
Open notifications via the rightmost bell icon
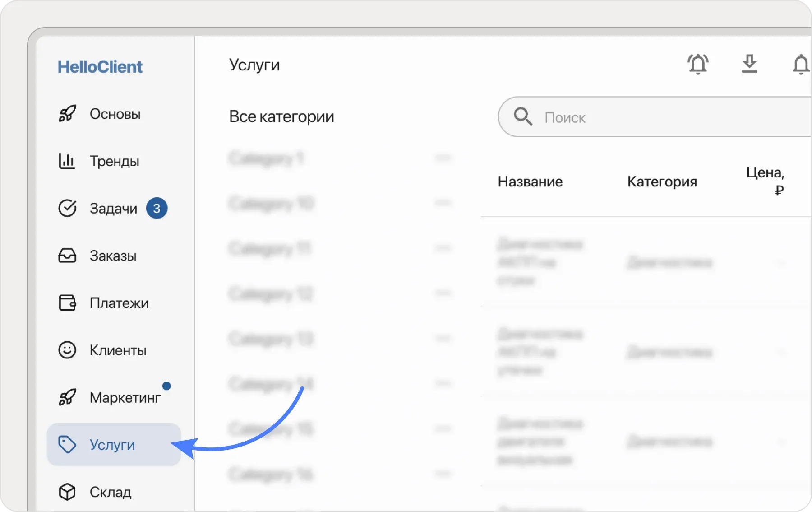(x=801, y=65)
